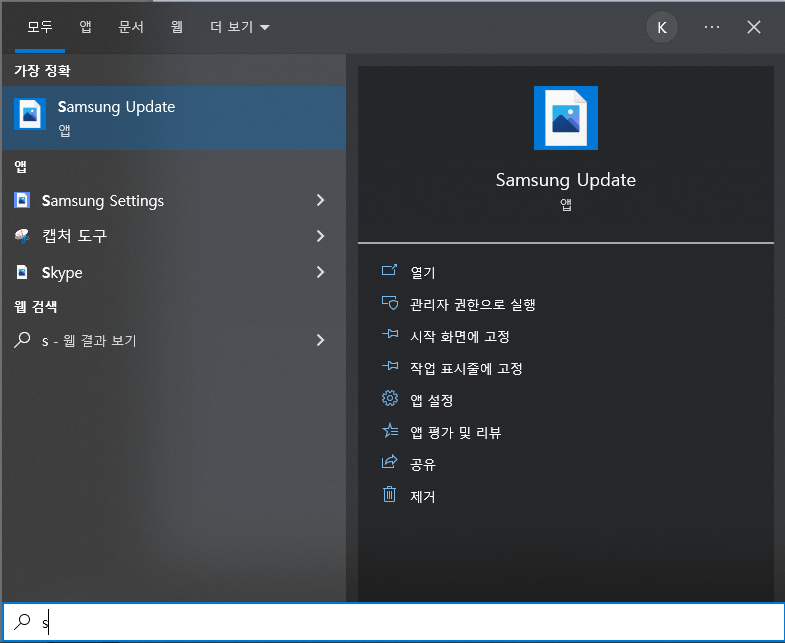The image size is (785, 643).
Task: Open 앱 설정
Action: [x=432, y=401]
